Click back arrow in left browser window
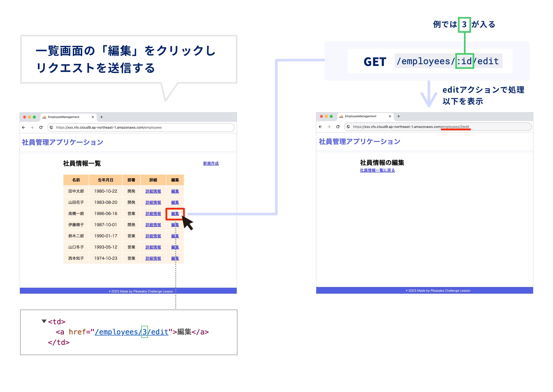The height and width of the screenshot is (392, 553). pos(24,127)
